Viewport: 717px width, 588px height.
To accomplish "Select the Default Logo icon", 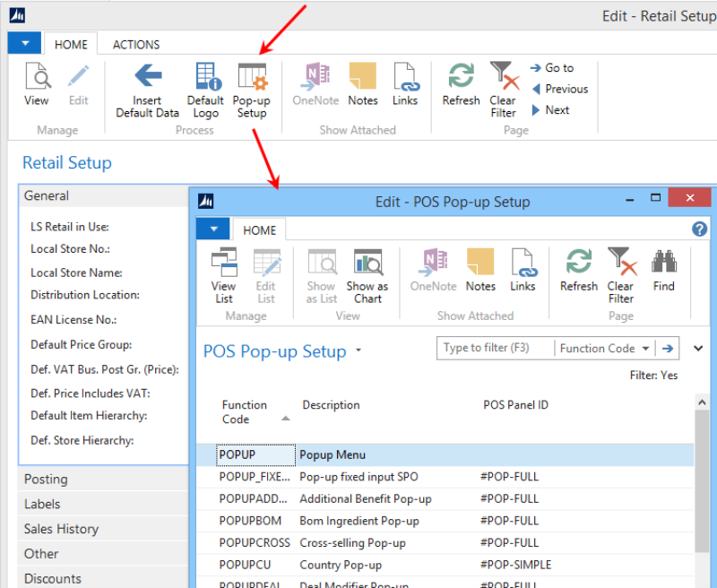I will click(205, 85).
